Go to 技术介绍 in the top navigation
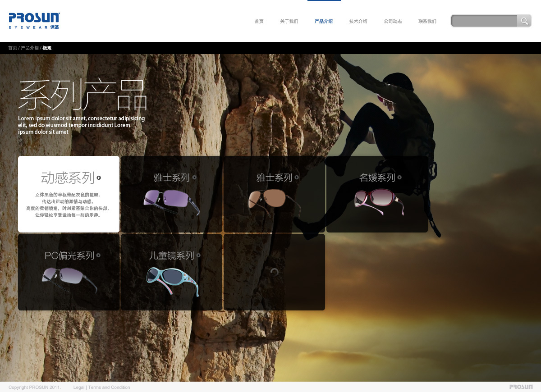 [358, 22]
